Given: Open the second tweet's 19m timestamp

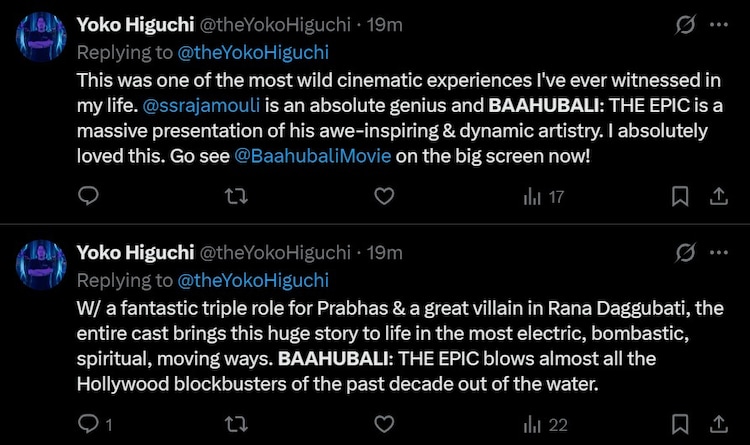Looking at the screenshot, I should [x=385, y=254].
